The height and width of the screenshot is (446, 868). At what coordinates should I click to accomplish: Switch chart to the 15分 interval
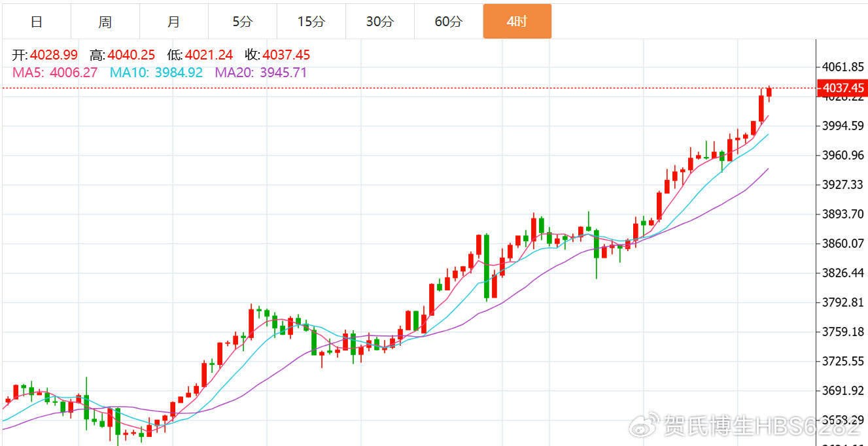point(311,22)
